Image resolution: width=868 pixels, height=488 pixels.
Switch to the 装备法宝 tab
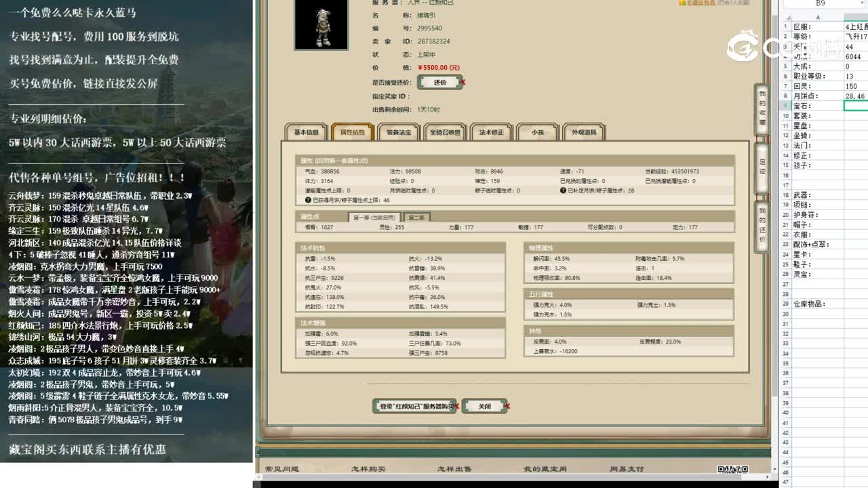coord(399,132)
